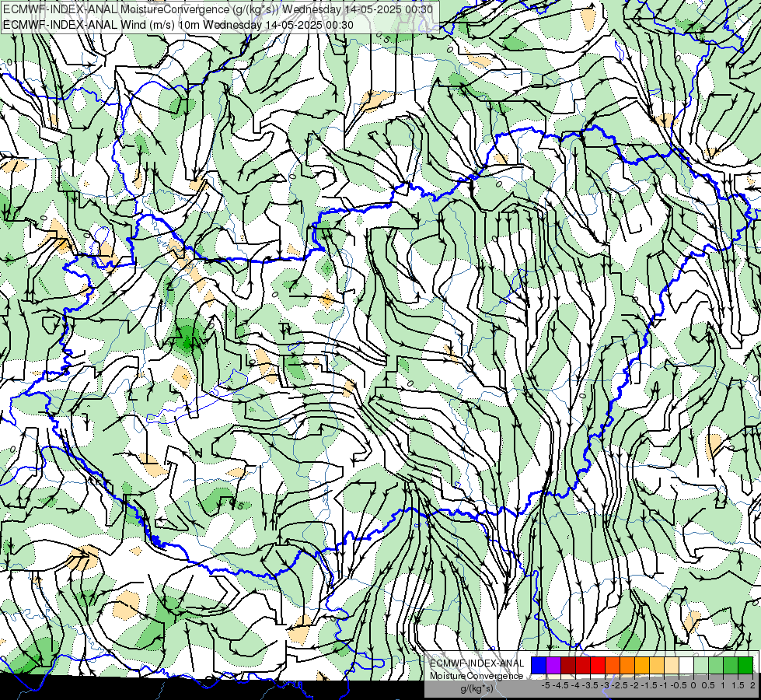Select the white legend swatch
The image size is (761, 700).
pos(686,665)
